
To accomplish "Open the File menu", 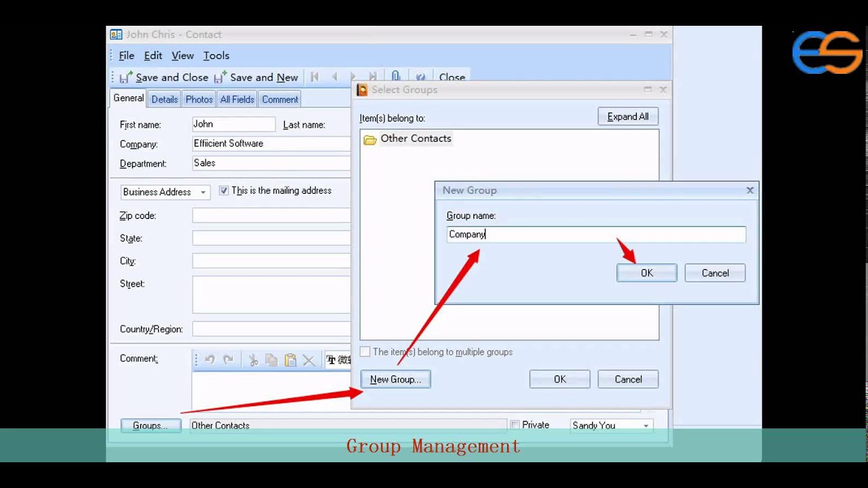I will click(127, 56).
